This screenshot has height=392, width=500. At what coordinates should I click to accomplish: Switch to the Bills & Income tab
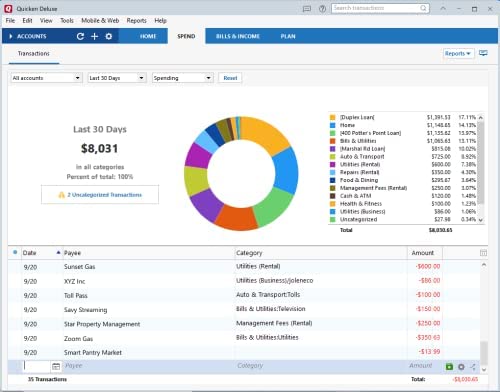tap(238, 36)
